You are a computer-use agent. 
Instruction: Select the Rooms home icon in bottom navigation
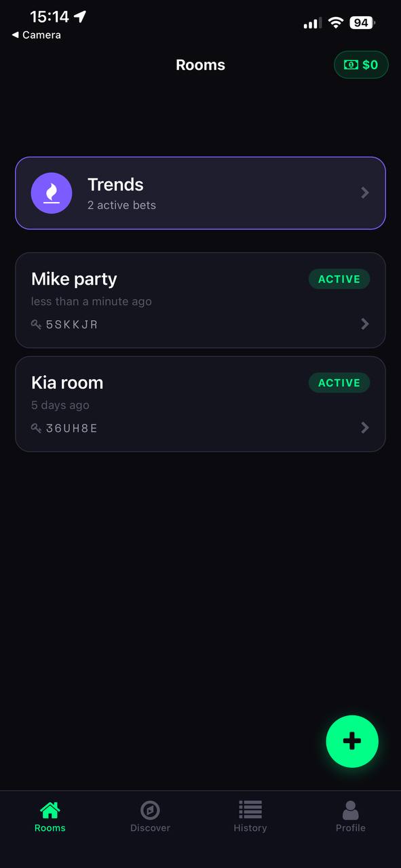50,809
